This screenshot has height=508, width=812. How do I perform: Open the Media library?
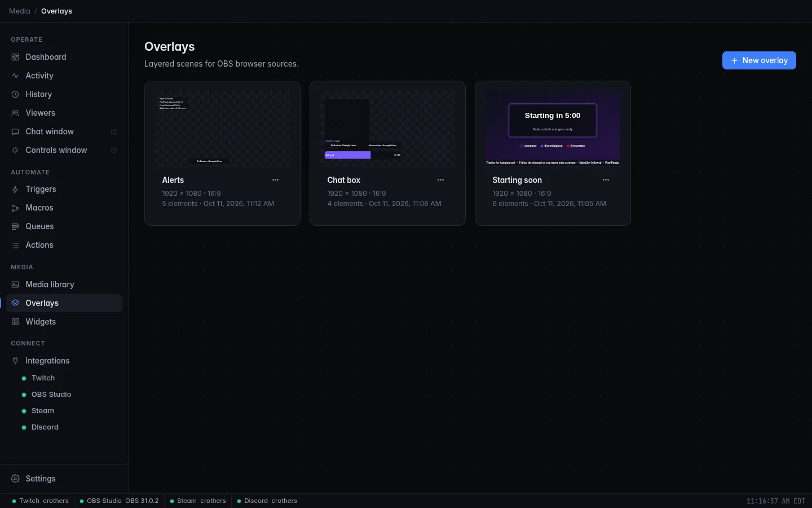click(x=64, y=284)
